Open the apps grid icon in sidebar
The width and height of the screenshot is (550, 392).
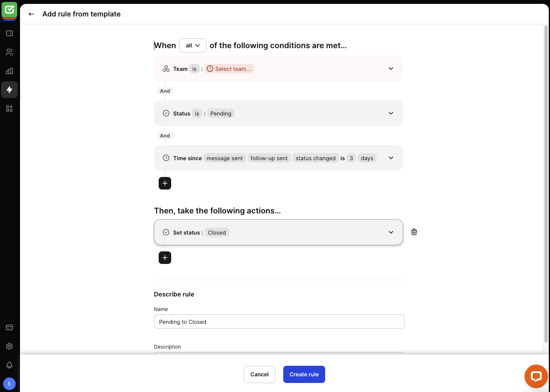tap(9, 108)
